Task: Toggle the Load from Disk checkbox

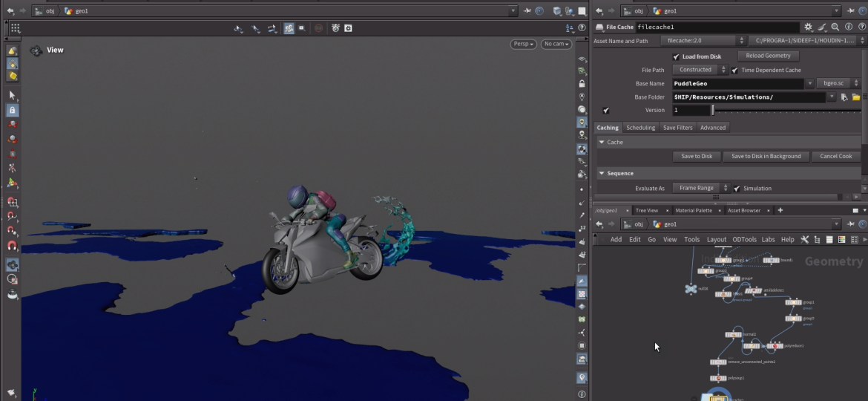Action: point(676,56)
